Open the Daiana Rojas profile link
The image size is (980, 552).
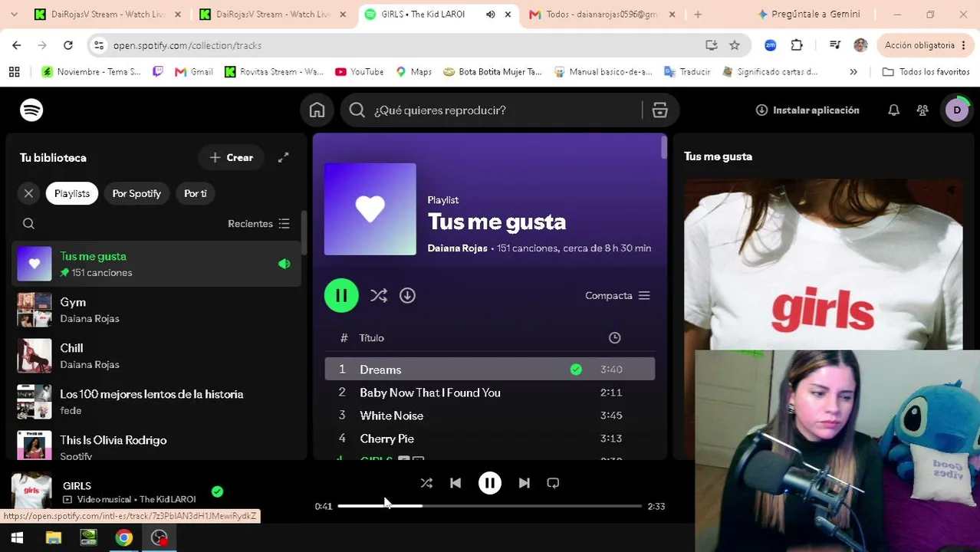pos(457,248)
